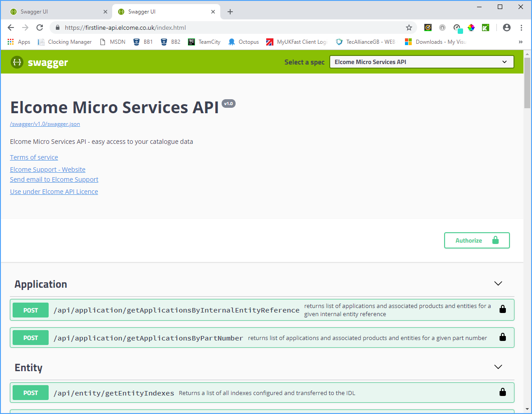
Task: Click the Entity section heading
Action: pyautogui.click(x=28, y=368)
